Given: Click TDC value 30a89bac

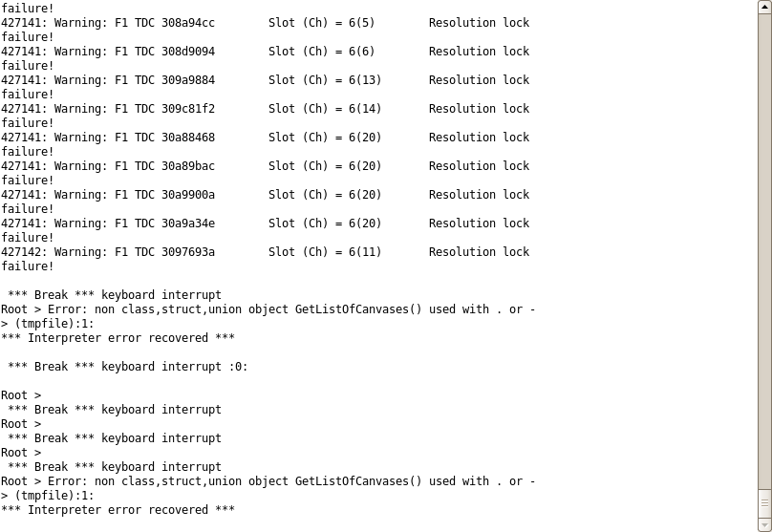Looking at the screenshot, I should point(188,166).
